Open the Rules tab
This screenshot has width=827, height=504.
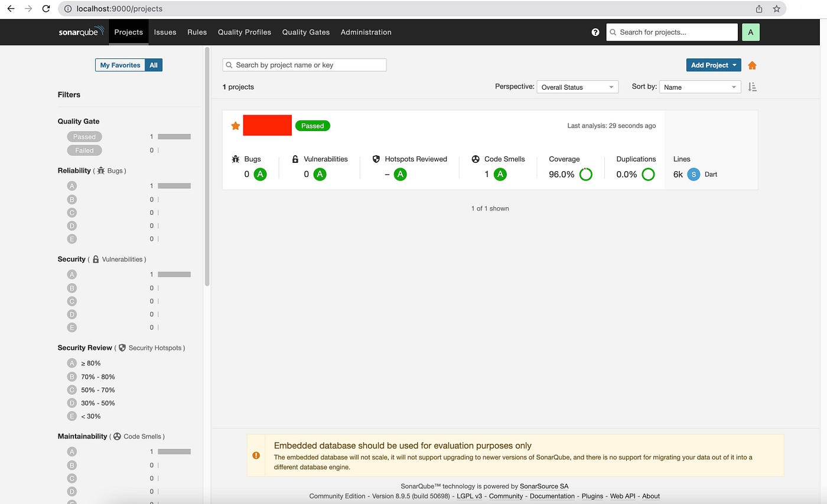[197, 32]
